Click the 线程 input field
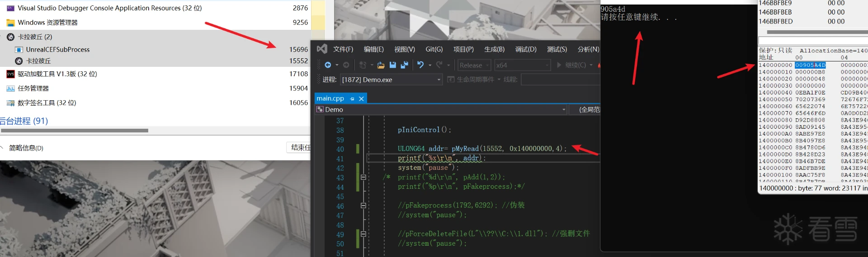The height and width of the screenshot is (257, 868). pyautogui.click(x=561, y=79)
